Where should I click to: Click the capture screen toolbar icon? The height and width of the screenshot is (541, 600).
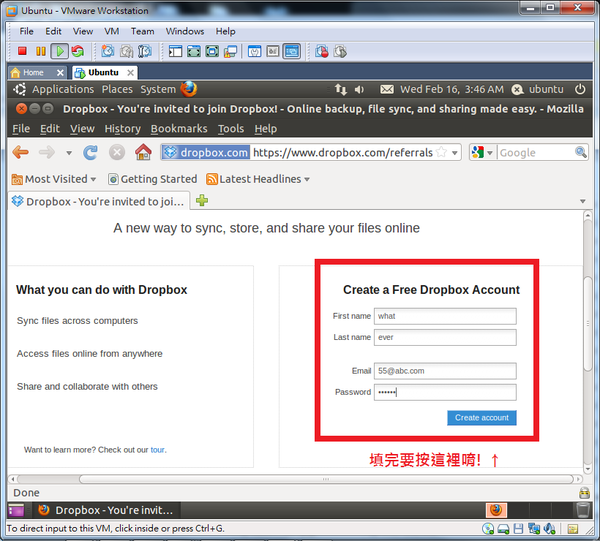[x=321, y=51]
